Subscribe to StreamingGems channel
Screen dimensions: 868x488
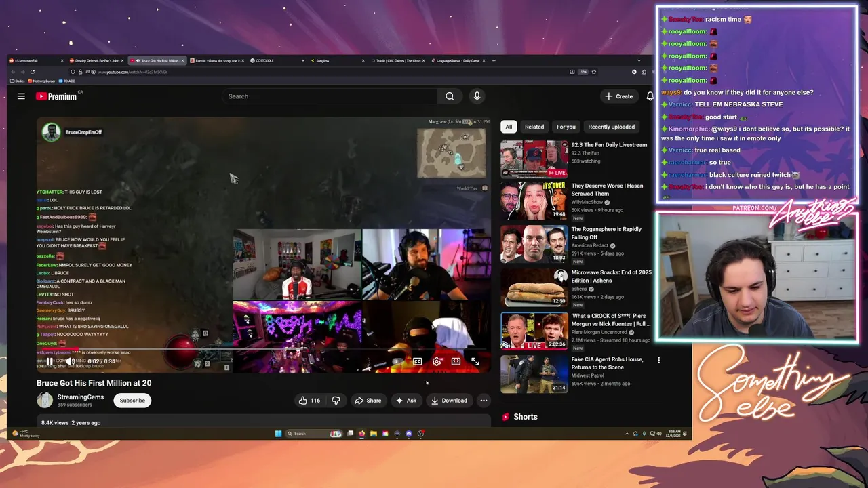click(132, 401)
